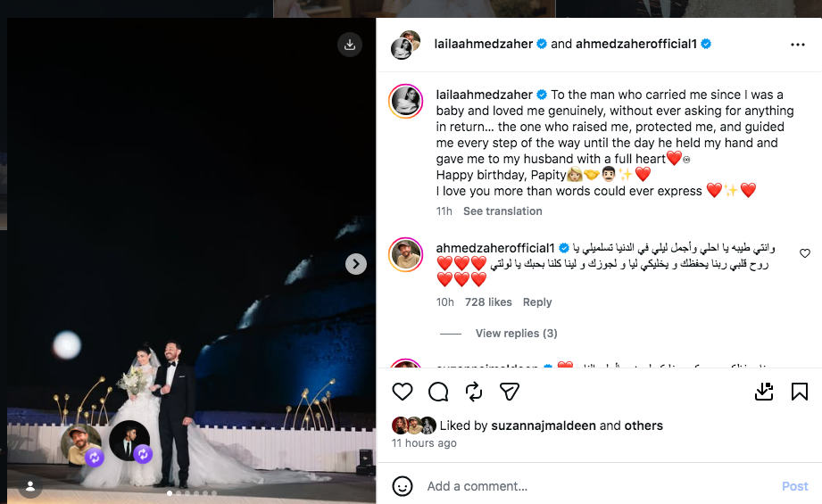Open the more options ellipsis menu
Image resolution: width=822 pixels, height=504 pixels.
tap(797, 44)
